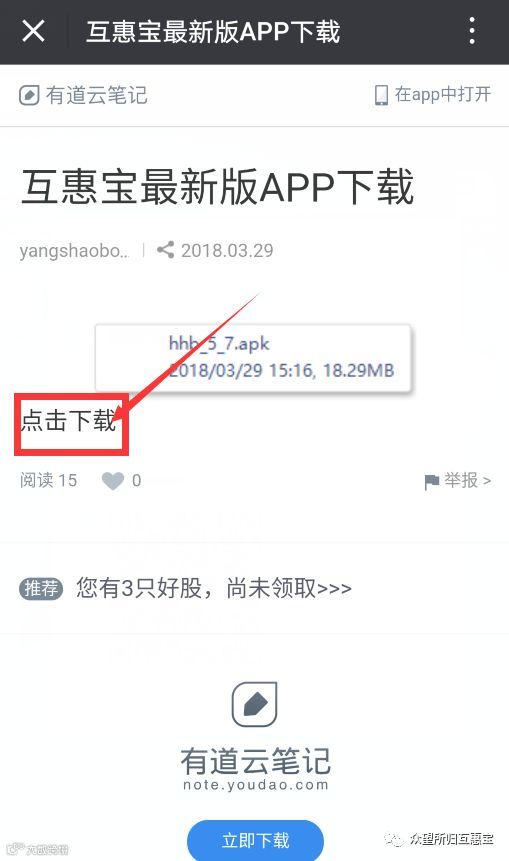Tap the page title in the top bar
Viewport: 509px width, 861px height.
coord(214,31)
